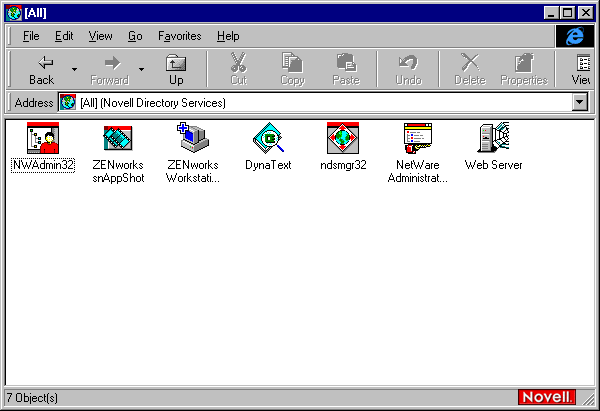
Task: Select the ZENworks snAppShot icon
Action: click(x=118, y=138)
